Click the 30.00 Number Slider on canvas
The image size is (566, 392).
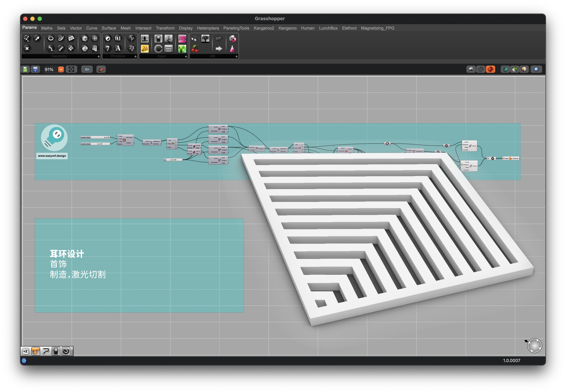pyautogui.click(x=95, y=138)
